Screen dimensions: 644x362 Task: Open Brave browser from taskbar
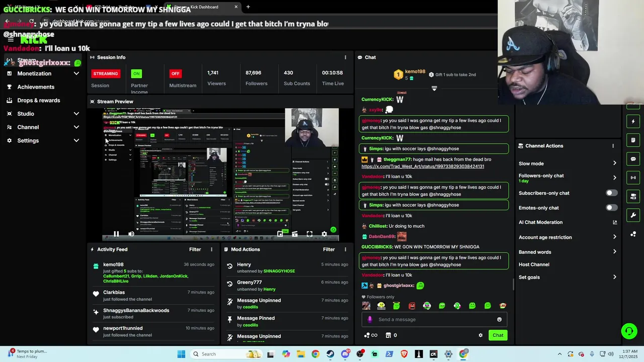pyautogui.click(x=404, y=354)
